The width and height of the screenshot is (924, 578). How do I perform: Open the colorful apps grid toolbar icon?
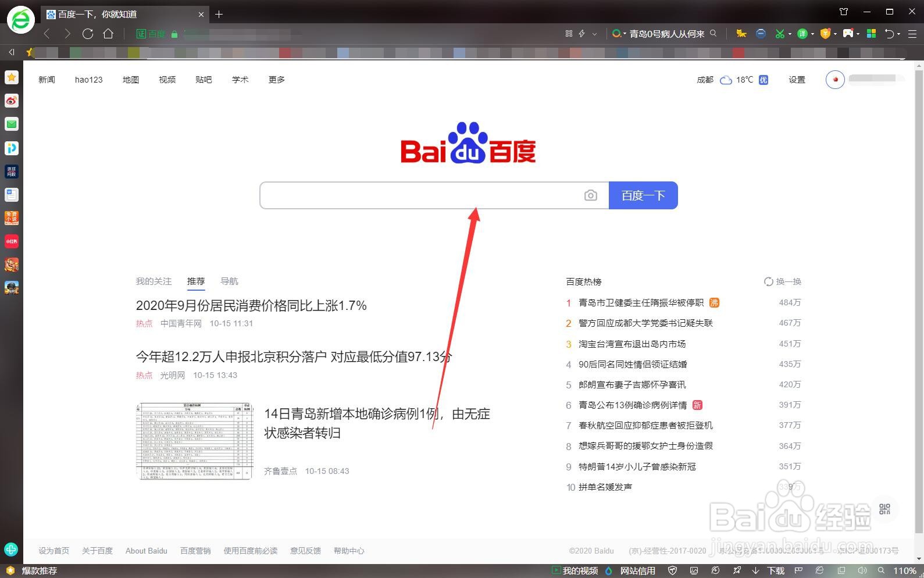pyautogui.click(x=871, y=34)
